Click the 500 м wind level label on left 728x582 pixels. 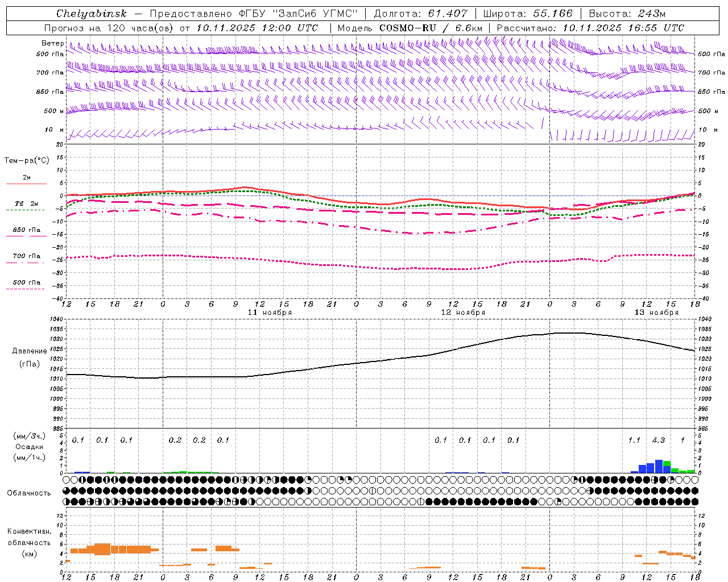coord(54,111)
